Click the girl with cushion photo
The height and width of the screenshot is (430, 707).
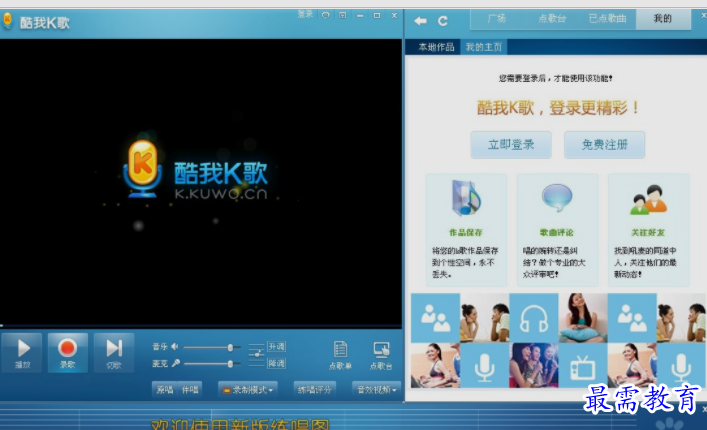pyautogui.click(x=583, y=318)
